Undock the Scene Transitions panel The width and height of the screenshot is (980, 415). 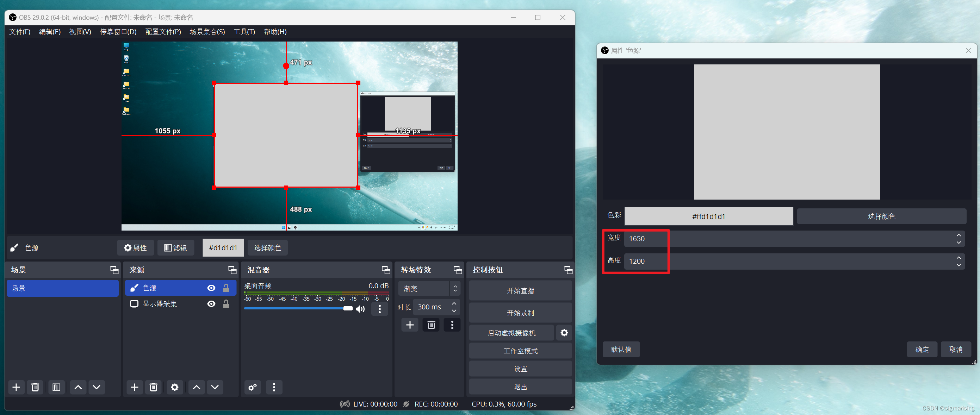(458, 270)
